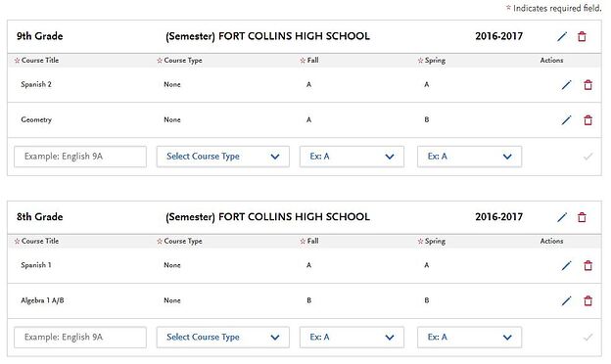Confirm new 9th Grade course with checkmark
The width and height of the screenshot is (611, 364).
click(x=588, y=157)
